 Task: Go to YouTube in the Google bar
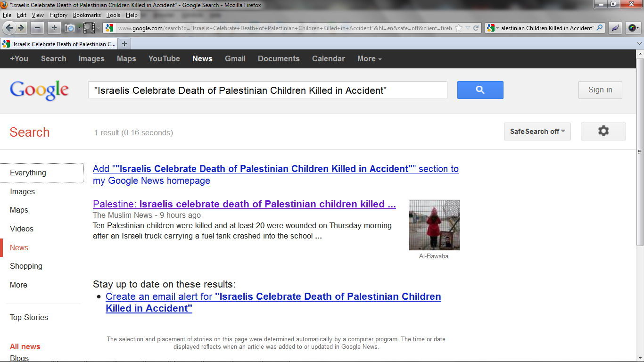pos(164,58)
